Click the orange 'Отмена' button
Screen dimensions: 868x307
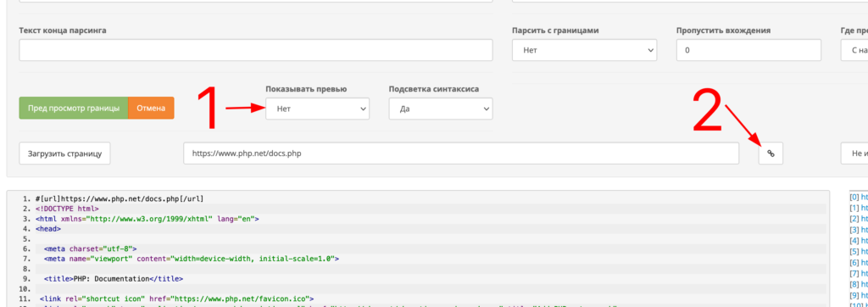click(151, 108)
